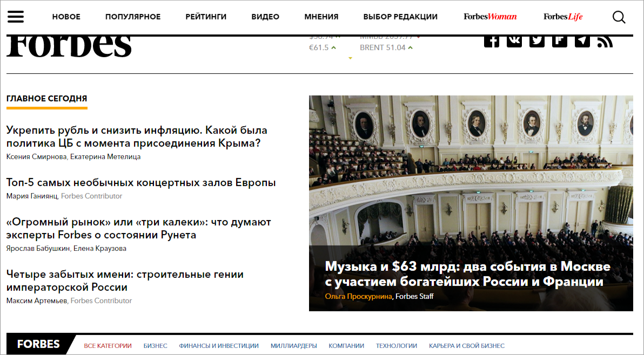Select the Миллиардеры category tab
644x355 pixels.
(x=293, y=346)
